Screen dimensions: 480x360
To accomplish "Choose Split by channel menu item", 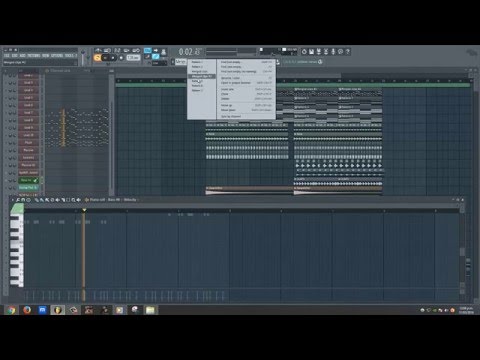I will pyautogui.click(x=246, y=116).
